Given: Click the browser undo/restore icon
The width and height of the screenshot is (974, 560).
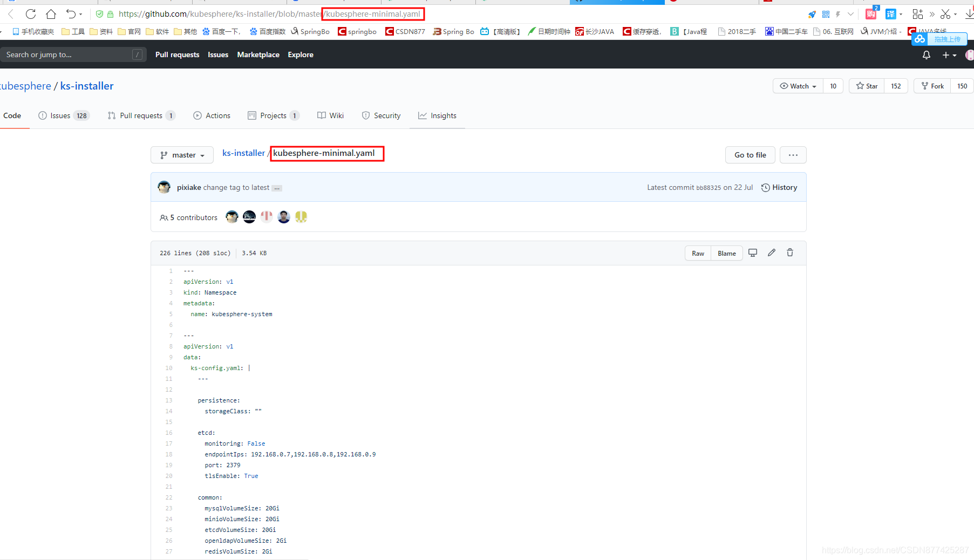Looking at the screenshot, I should click(71, 14).
